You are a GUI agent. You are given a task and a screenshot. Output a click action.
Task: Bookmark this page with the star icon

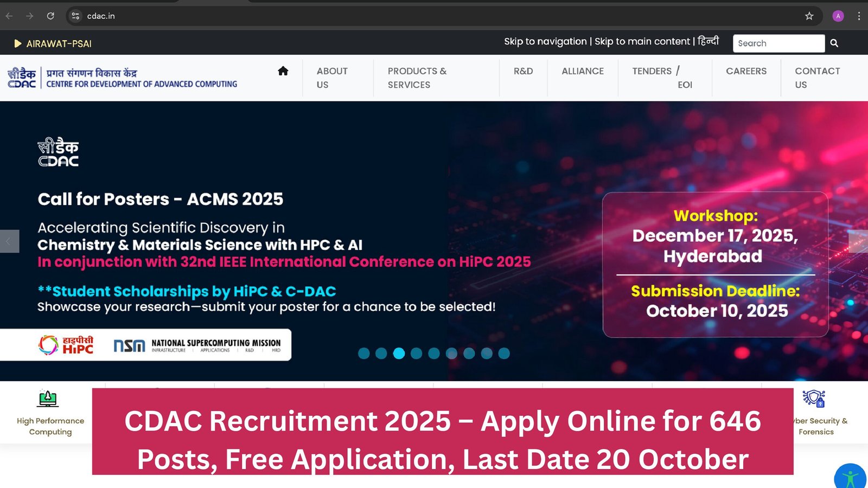click(x=809, y=16)
